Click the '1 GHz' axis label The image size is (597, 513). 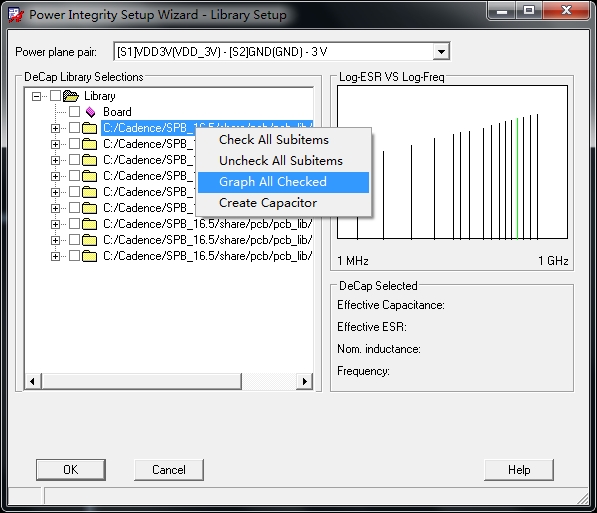553,261
